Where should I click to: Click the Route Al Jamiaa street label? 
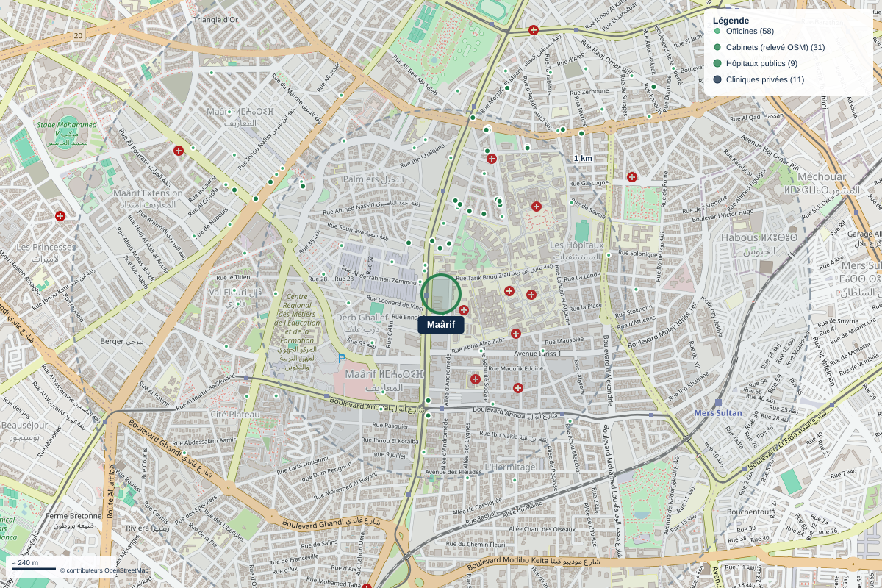110,491
